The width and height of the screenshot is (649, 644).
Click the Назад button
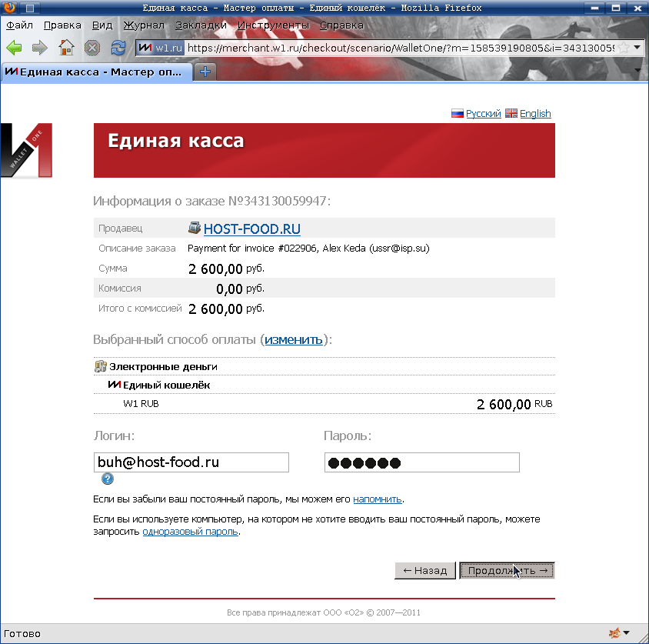[425, 571]
